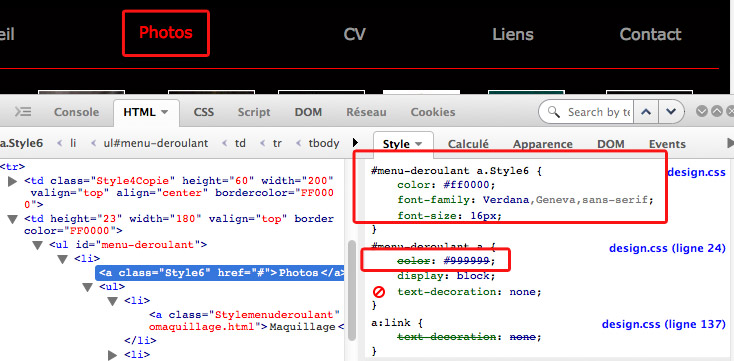Open the Events side-panel tab
This screenshot has height=361, width=734.
pos(667,144)
